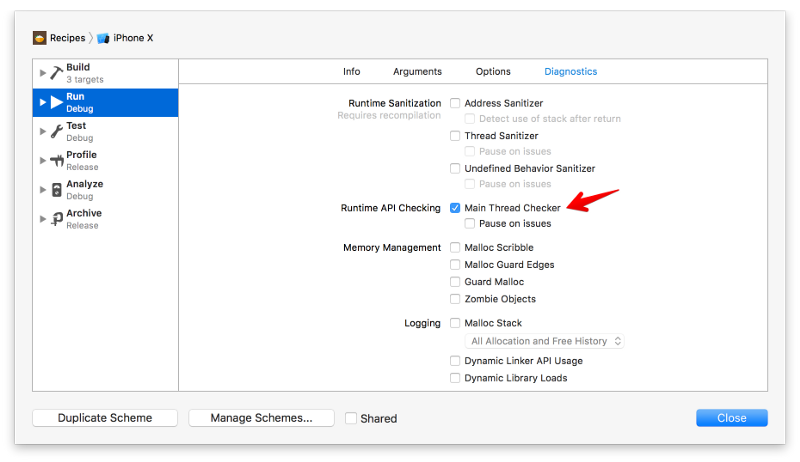Select the Run play icon
This screenshot has height=462, width=800.
tap(57, 102)
